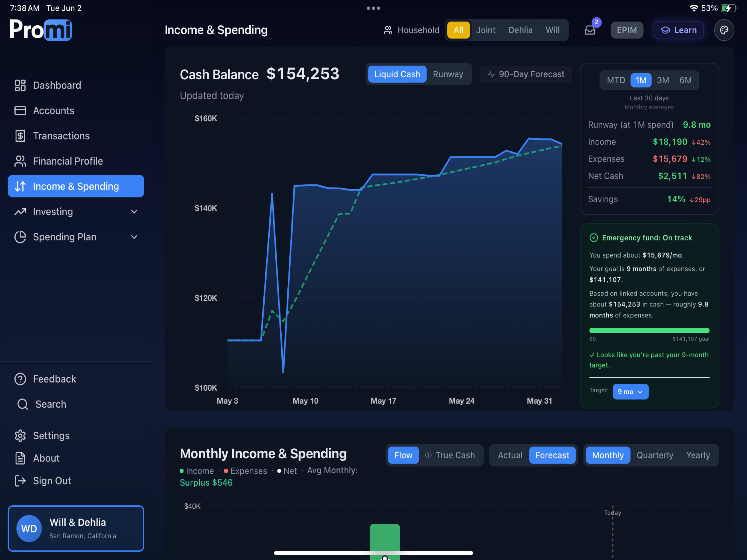747x560 pixels.
Task: Open the Settings gear icon
Action: pos(20,436)
